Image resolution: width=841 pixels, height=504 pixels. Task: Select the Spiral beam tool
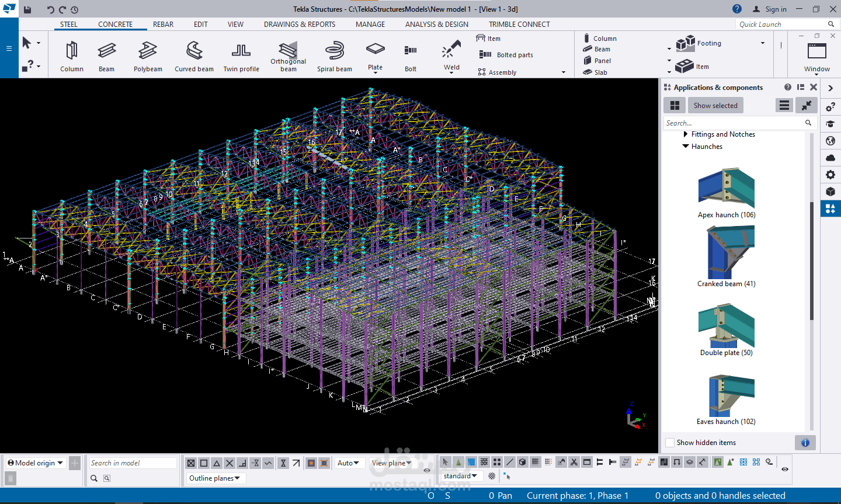(335, 56)
